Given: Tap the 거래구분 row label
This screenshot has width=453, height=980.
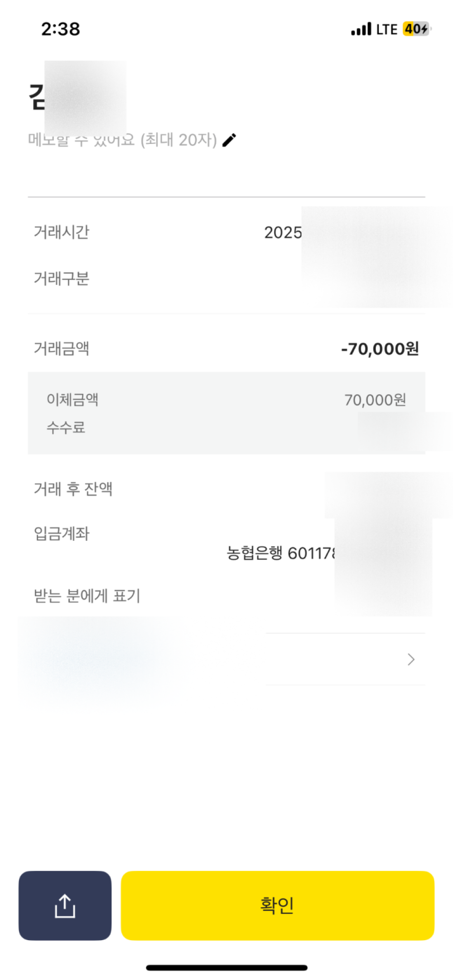Looking at the screenshot, I should (62, 278).
